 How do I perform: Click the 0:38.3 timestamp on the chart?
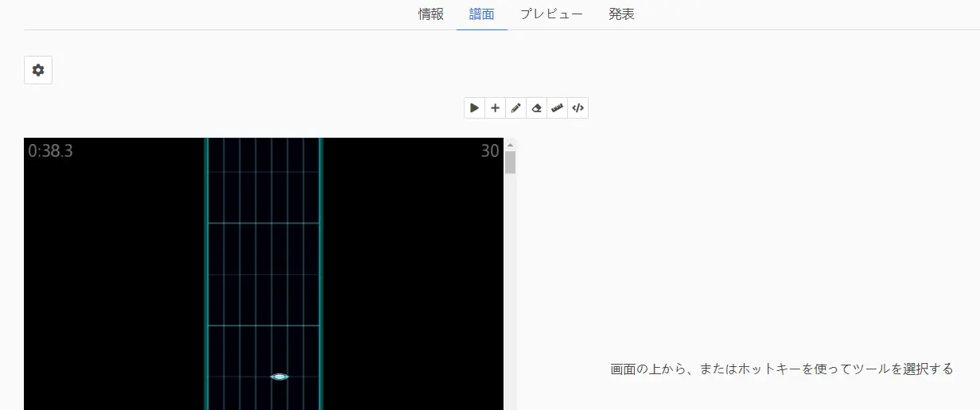[x=51, y=151]
